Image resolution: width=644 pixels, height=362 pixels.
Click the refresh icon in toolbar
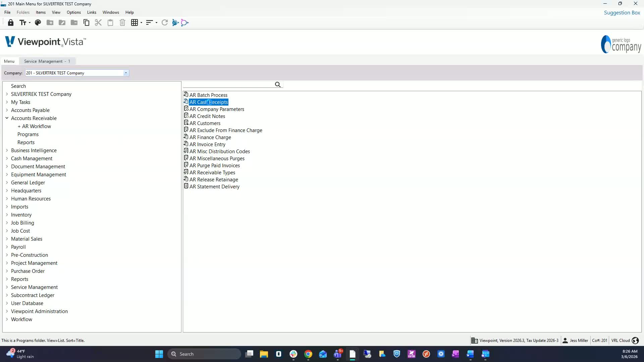click(x=165, y=23)
